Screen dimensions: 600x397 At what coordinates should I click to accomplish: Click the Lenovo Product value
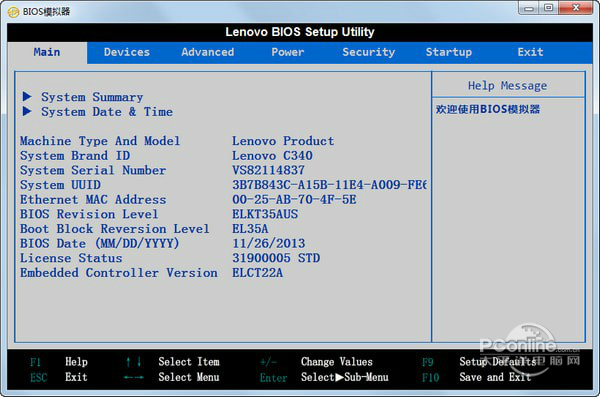pyautogui.click(x=283, y=141)
